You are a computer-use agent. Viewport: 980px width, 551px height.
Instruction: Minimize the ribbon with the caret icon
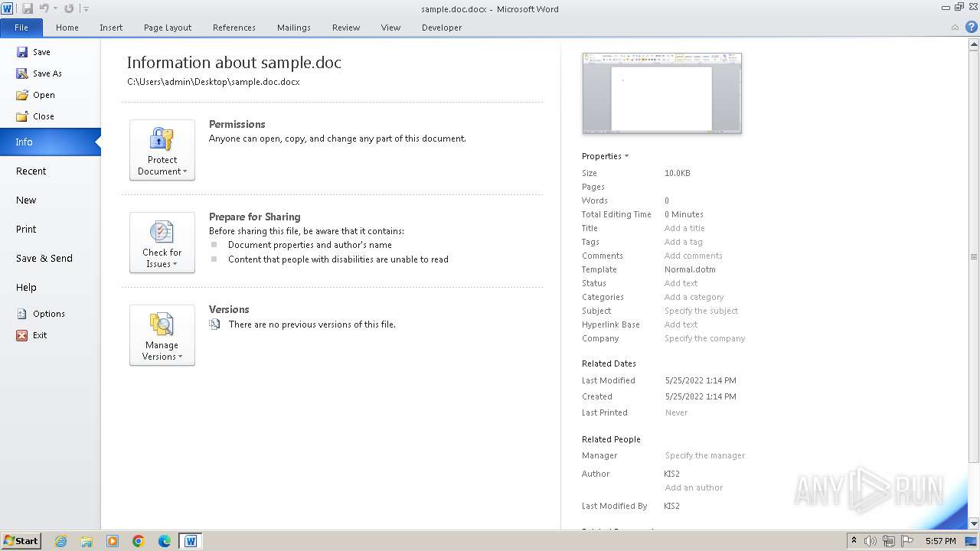tap(956, 27)
